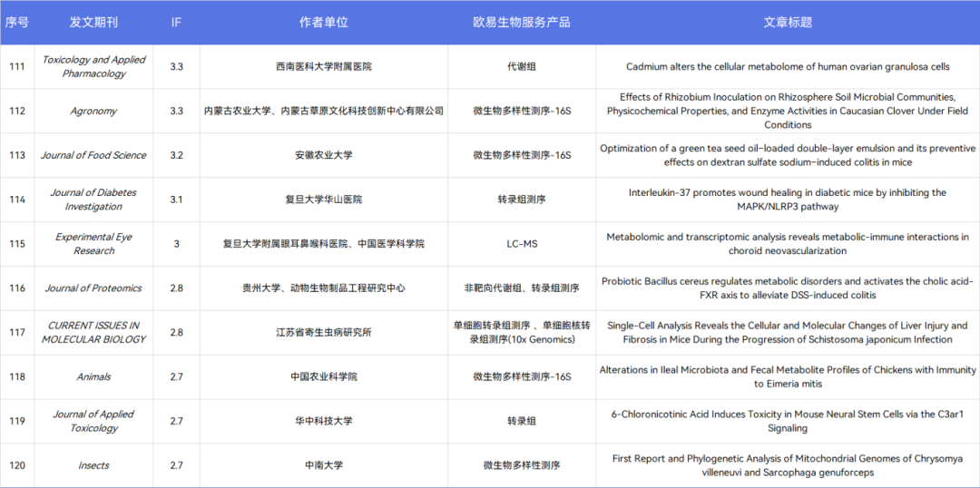
Task: Click 中国农业科学院 cell
Action: click(x=324, y=377)
